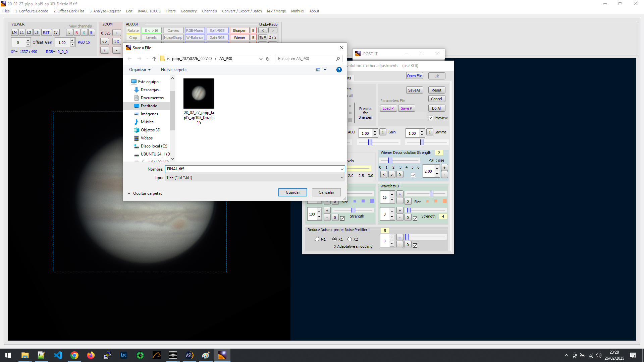Toggle the Preview checkbox
Screen dimensions: 644x362
pos(431,118)
